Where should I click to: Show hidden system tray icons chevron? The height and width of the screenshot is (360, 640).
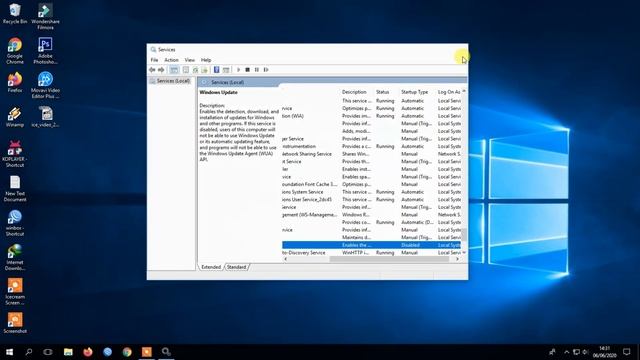(x=567, y=352)
